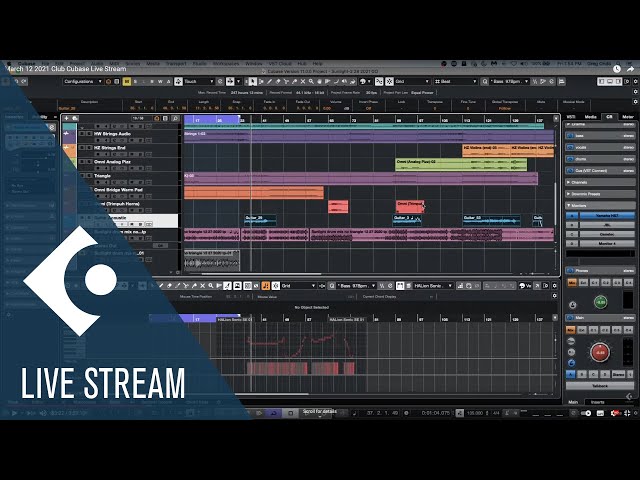Toggle the bass cue power button
640x480 pixels.
pyautogui.click(x=570, y=136)
